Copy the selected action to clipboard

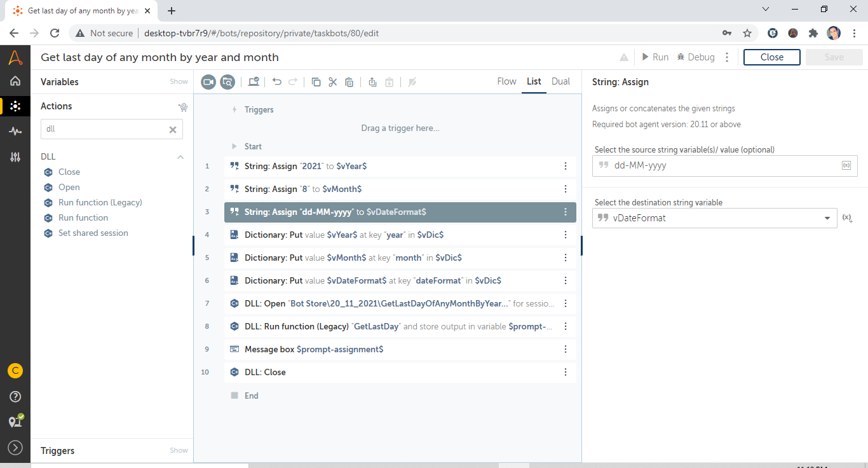[x=316, y=82]
